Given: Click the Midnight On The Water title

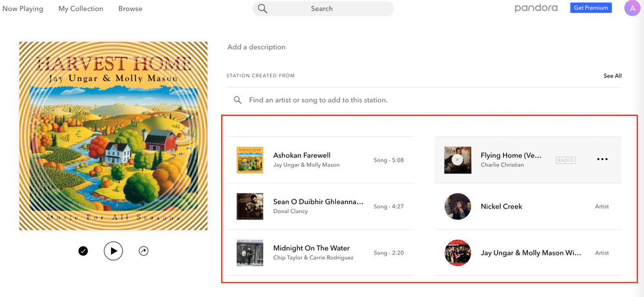Looking at the screenshot, I should [x=311, y=248].
